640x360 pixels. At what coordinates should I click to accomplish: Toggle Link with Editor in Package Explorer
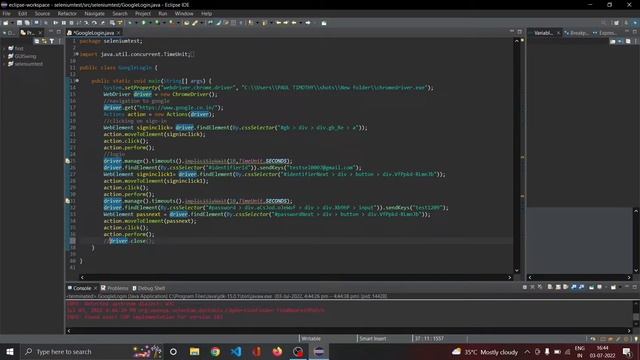(44, 41)
